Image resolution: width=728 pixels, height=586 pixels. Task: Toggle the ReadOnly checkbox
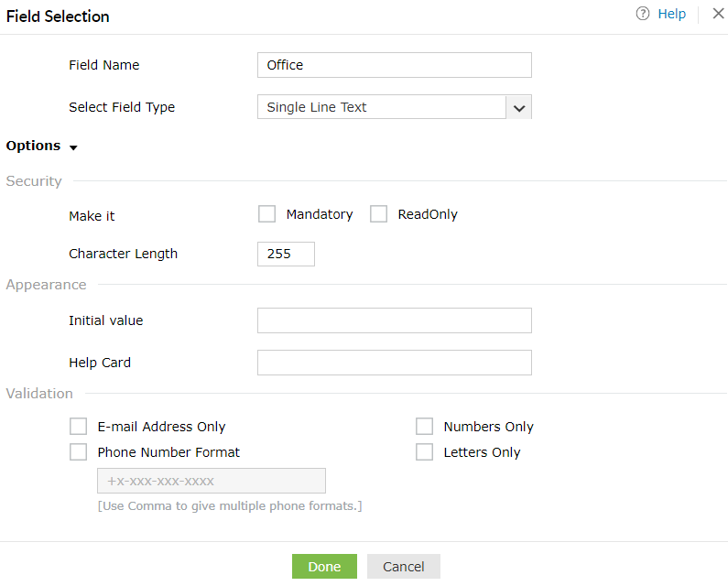pos(378,214)
